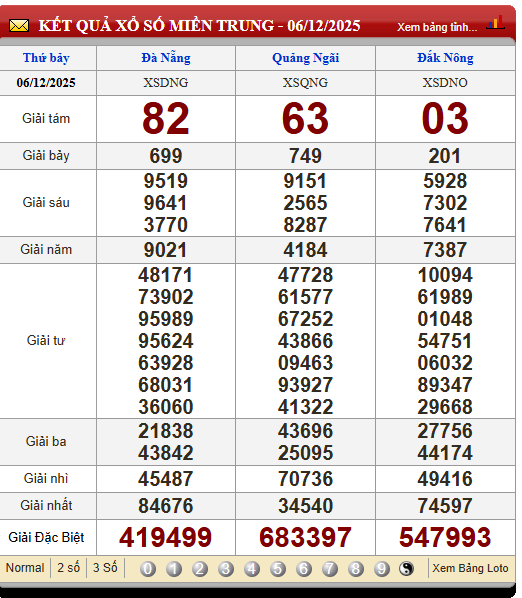Click Giải sáu number 2565

[305, 203]
